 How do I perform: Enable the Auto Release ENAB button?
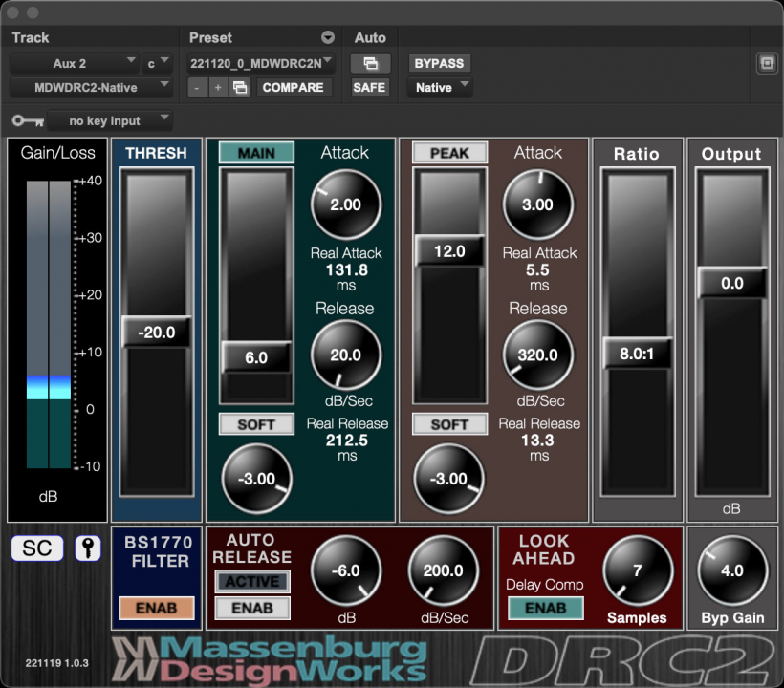[x=252, y=608]
